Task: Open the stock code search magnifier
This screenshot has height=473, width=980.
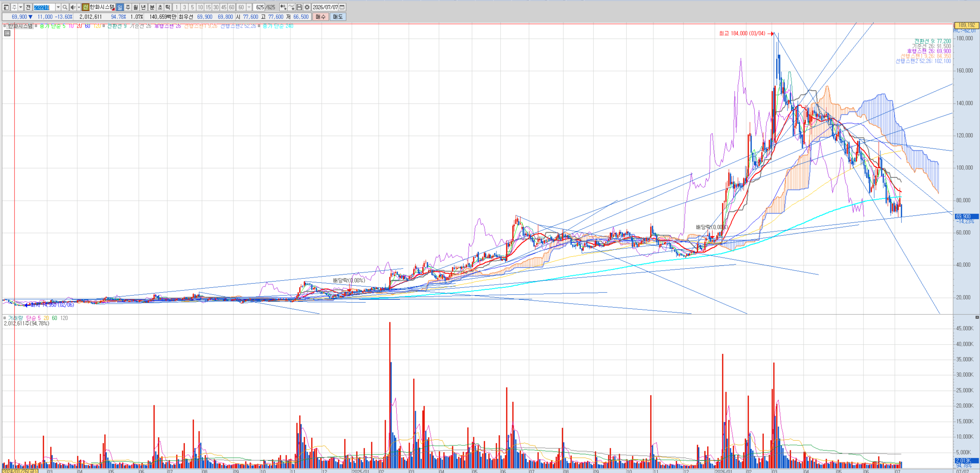Action: (x=65, y=7)
